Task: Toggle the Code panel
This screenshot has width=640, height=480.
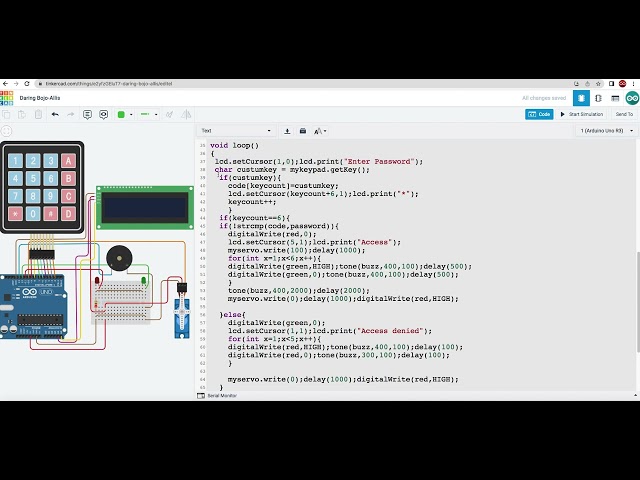Action: (539, 114)
